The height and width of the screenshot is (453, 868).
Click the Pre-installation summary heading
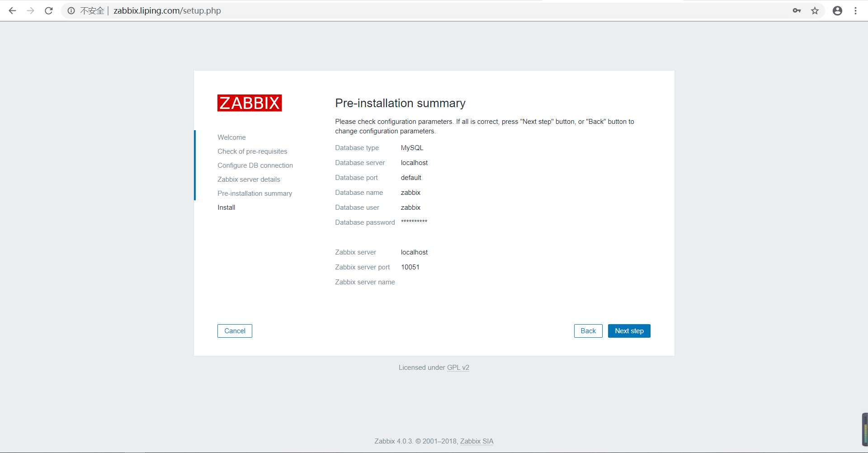pos(400,103)
